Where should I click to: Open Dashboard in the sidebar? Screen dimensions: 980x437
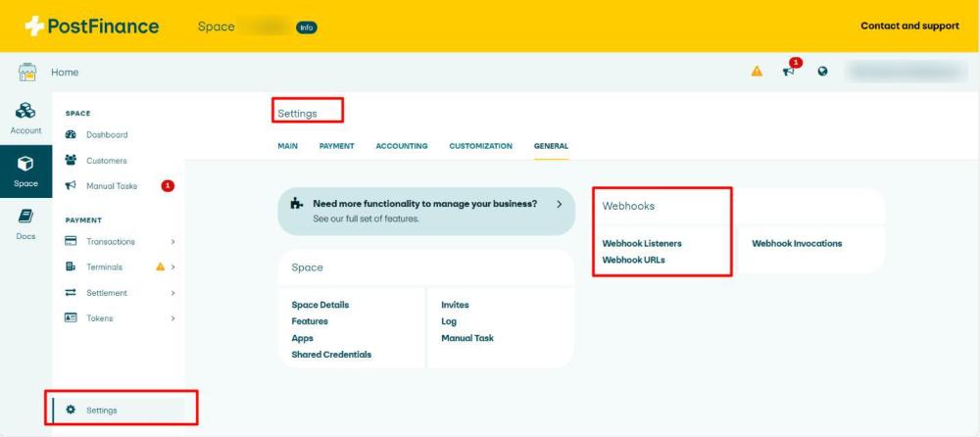[107, 134]
